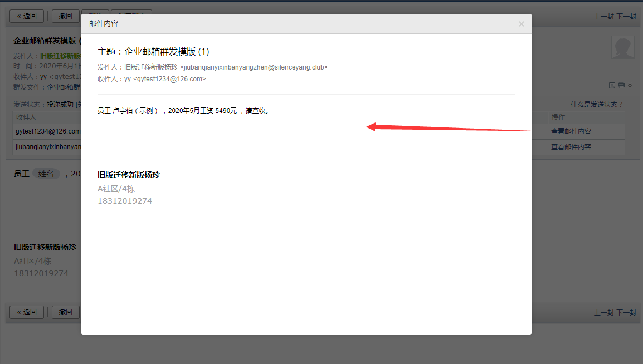Screen dimensions: 643x364
Task: Click the dialog subject 主题:企业邮箱群发模版 (1)
Action: (153, 52)
